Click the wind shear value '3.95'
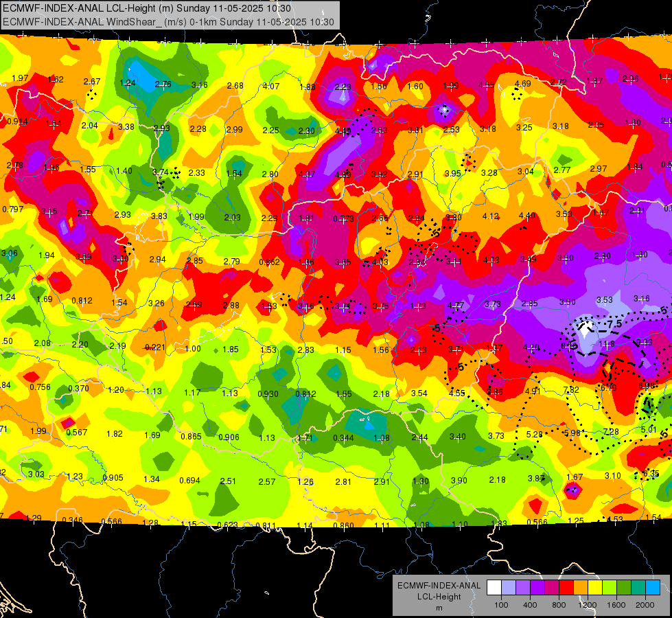Screen dimensions: 672x618 click(x=452, y=173)
